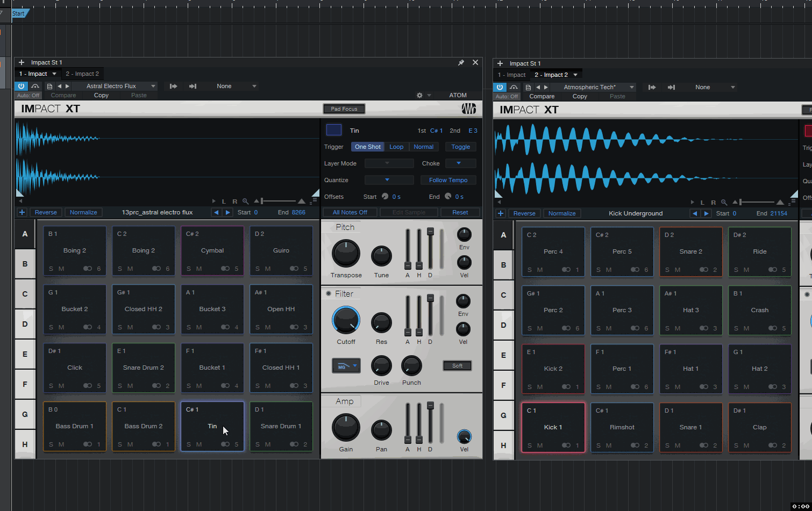This screenshot has width=812, height=511.
Task: Click preset load icon in left plugin header
Action: [49, 86]
